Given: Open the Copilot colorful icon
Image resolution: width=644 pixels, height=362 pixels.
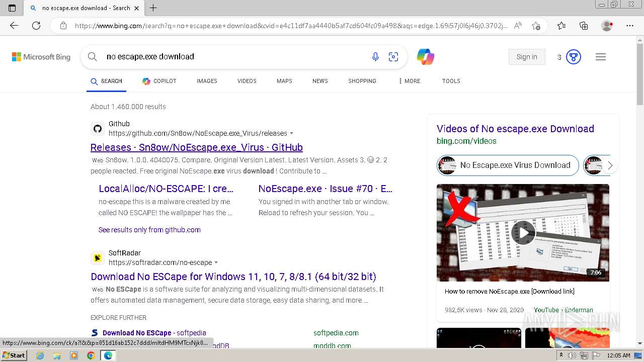Looking at the screenshot, I should [x=426, y=57].
